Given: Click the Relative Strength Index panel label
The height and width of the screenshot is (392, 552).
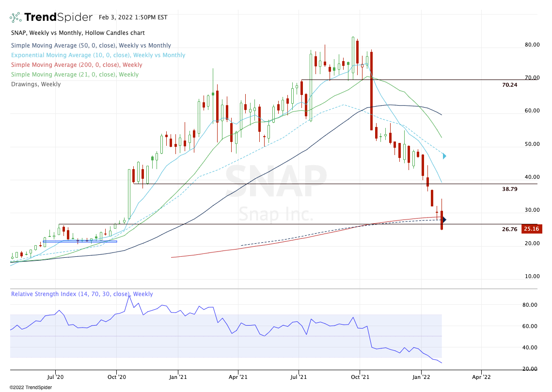Looking at the screenshot, I should coord(82,294).
